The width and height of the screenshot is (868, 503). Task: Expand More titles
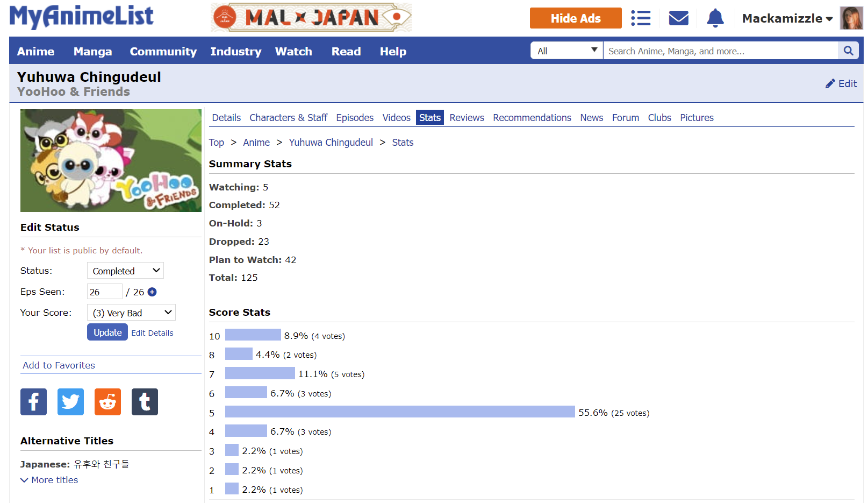pyautogui.click(x=49, y=480)
